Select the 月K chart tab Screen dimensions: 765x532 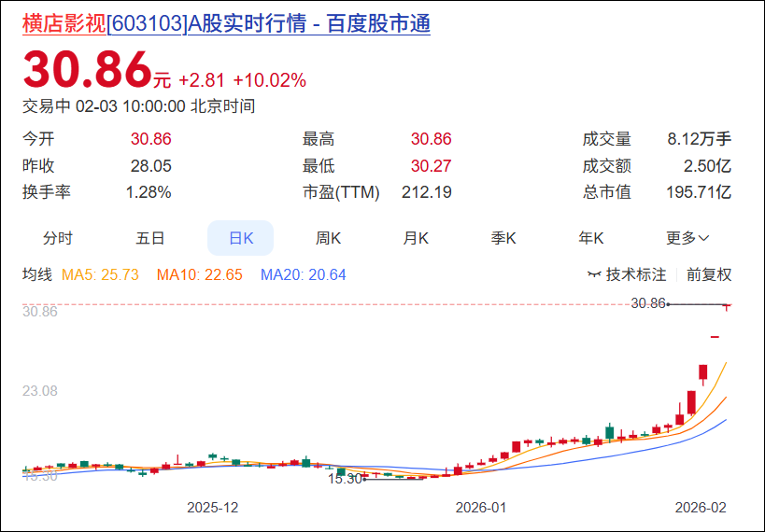pos(416,238)
